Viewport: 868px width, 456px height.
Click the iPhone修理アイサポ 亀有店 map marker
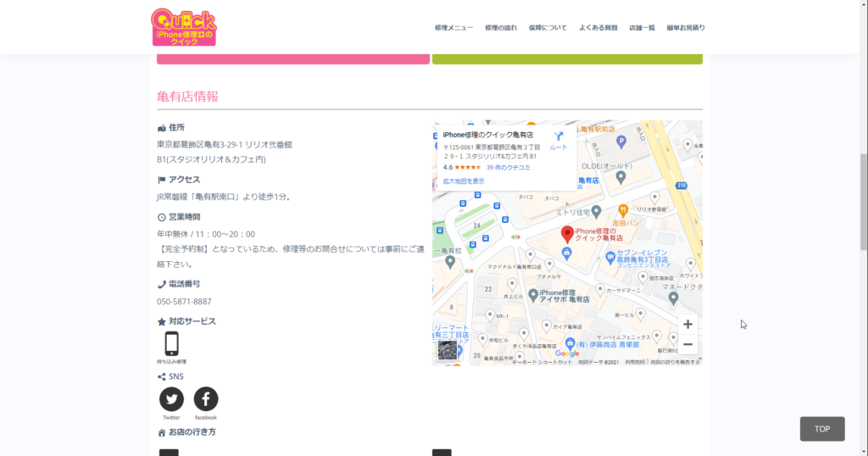(533, 296)
